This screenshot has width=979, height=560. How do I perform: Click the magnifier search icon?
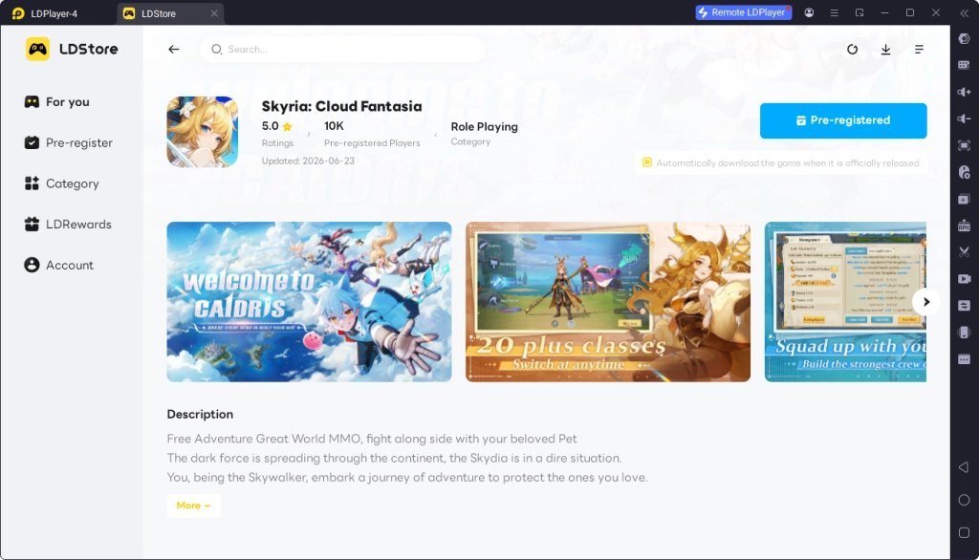point(217,50)
